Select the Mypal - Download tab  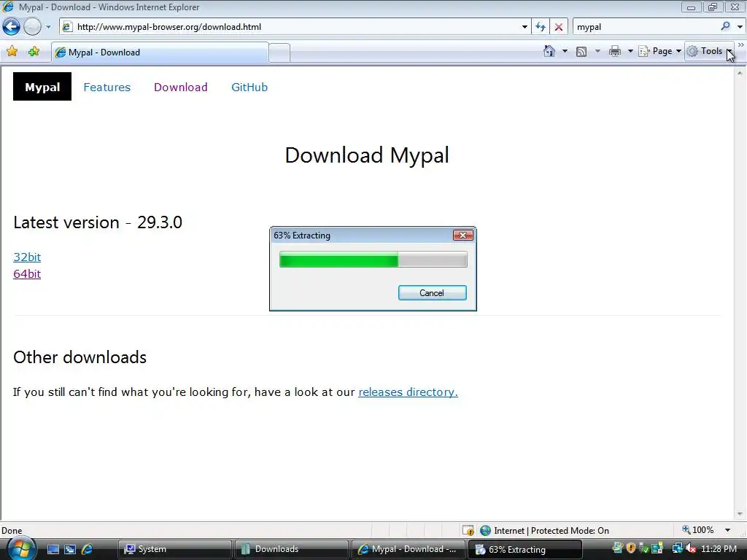tap(160, 52)
